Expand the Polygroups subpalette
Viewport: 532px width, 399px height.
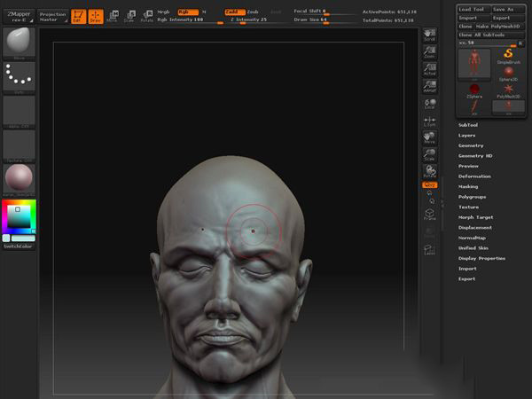(472, 197)
